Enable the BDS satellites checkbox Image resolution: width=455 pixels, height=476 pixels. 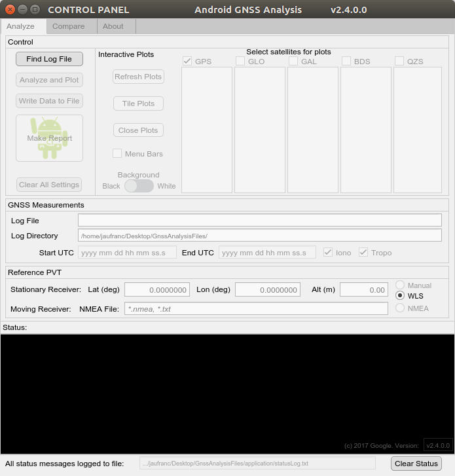coord(346,61)
